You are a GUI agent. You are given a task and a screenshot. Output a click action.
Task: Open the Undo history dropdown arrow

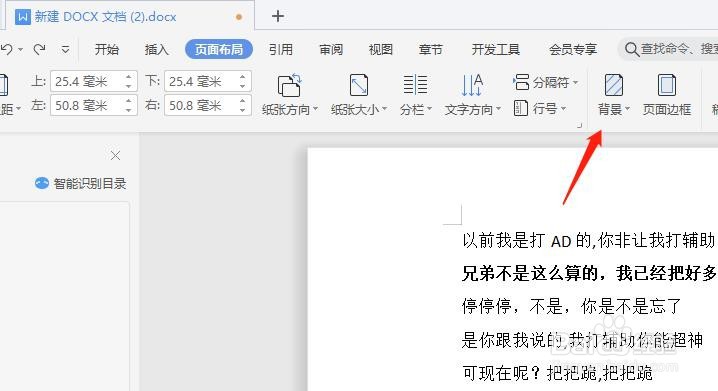tap(21, 49)
